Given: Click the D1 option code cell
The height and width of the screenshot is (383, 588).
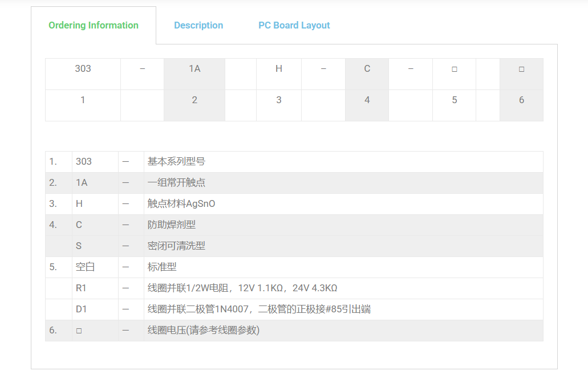Looking at the screenshot, I should point(82,309).
